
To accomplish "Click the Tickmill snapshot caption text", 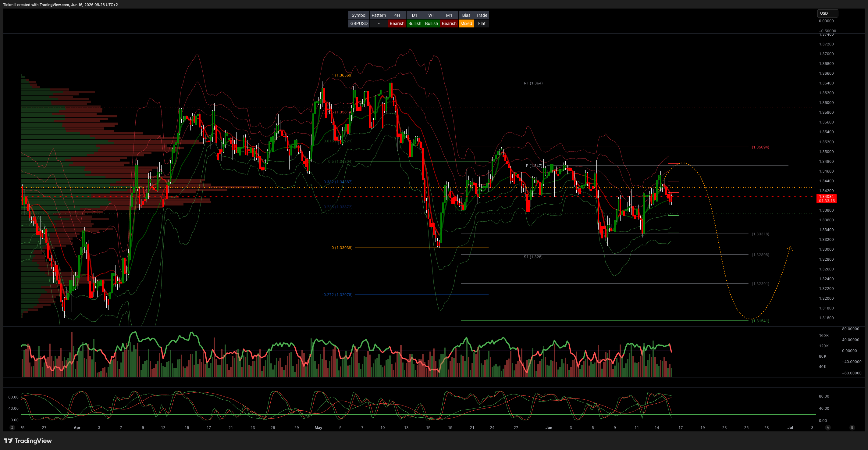I will tap(60, 5).
